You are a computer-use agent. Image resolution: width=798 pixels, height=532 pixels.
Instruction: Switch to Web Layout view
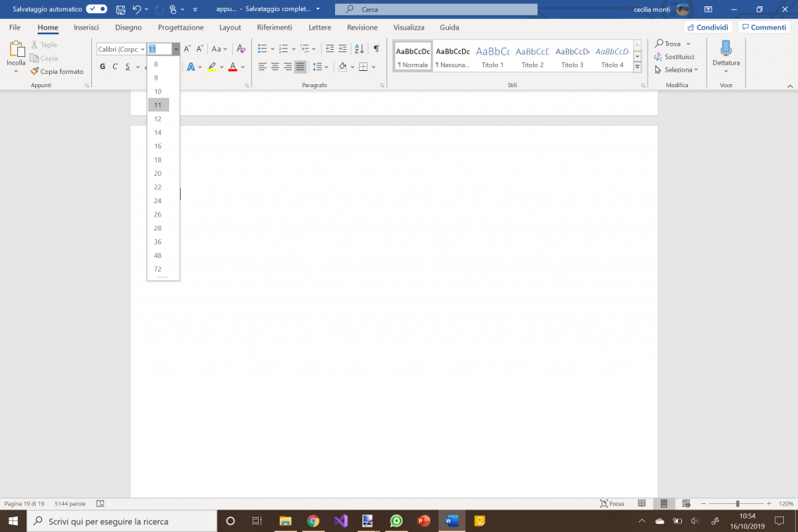(686, 503)
